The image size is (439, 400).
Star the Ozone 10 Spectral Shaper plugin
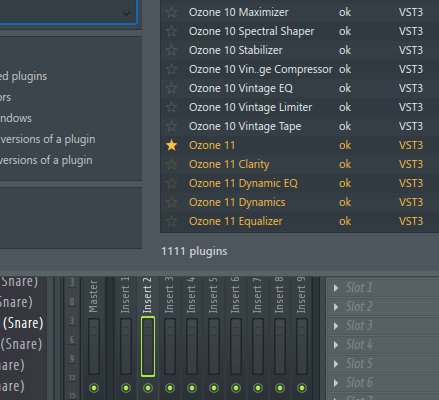click(x=172, y=31)
